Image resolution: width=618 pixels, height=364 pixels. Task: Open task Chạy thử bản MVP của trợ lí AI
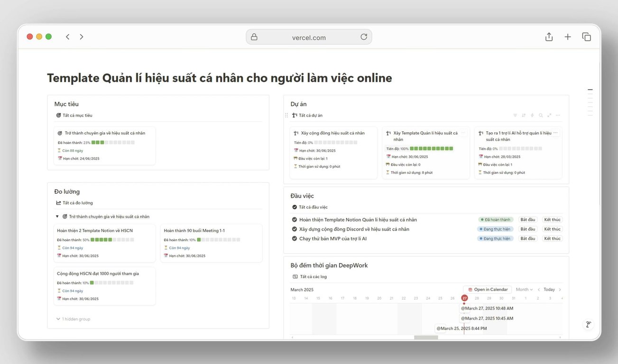pyautogui.click(x=333, y=238)
